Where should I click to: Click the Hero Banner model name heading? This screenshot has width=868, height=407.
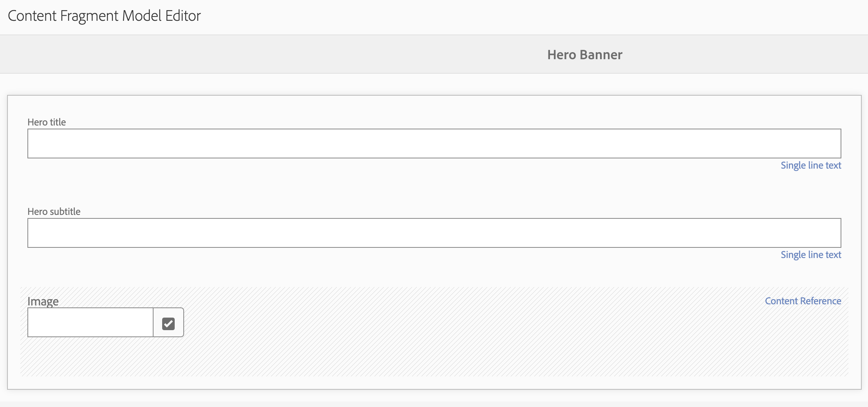coord(585,55)
